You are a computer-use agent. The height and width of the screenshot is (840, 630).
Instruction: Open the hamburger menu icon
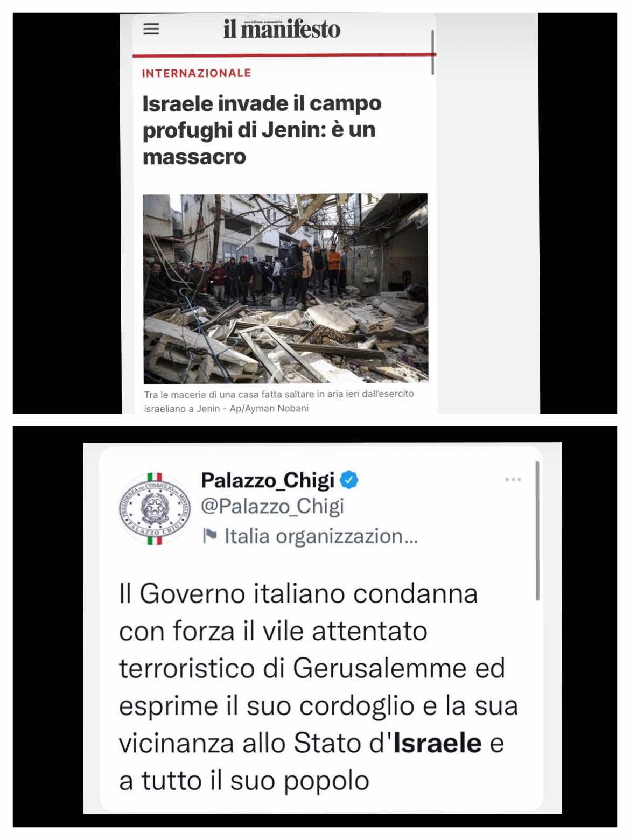tap(151, 29)
